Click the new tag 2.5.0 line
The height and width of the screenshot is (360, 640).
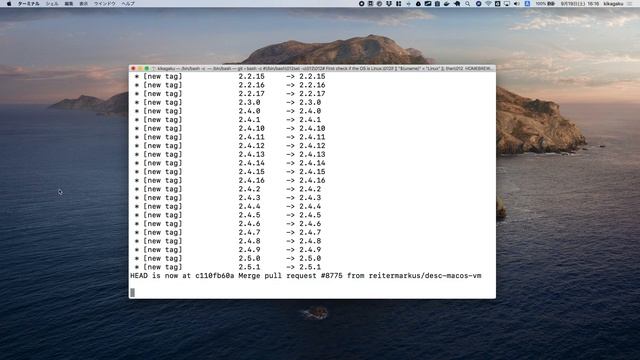[228, 258]
